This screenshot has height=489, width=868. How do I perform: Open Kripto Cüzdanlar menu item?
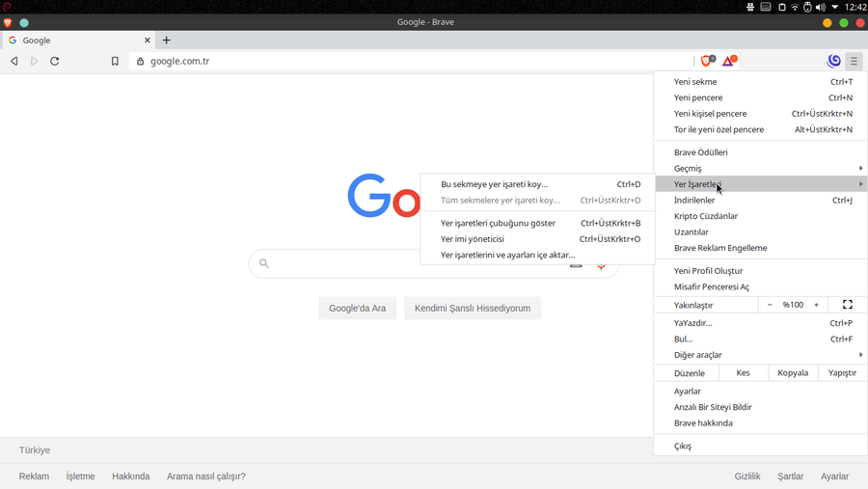tap(761, 216)
